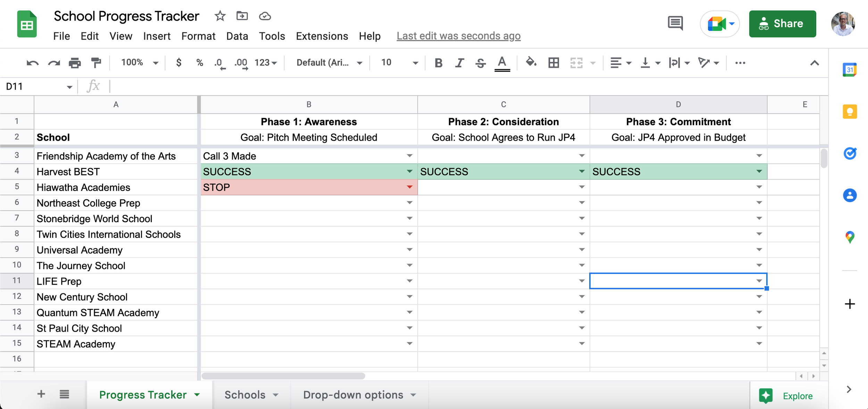Open dropdown for Hiawatha Academies Phase 1
Image resolution: width=868 pixels, height=409 pixels.
click(410, 187)
